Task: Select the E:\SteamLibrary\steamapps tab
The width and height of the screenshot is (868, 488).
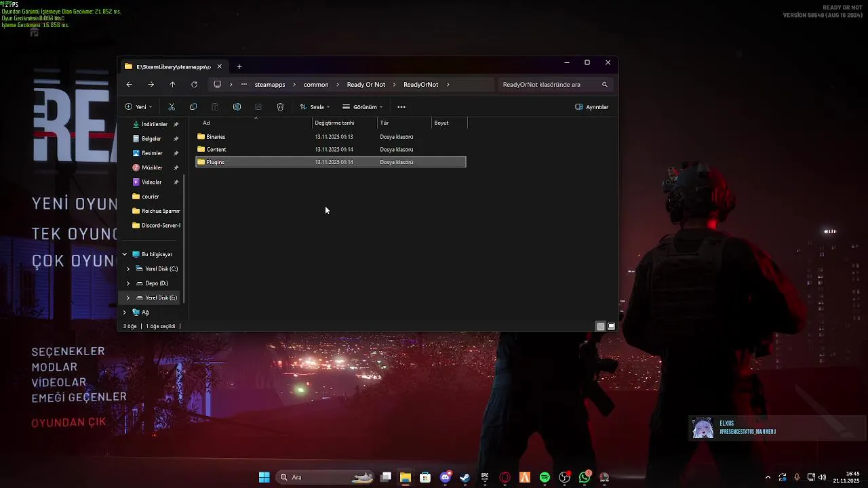Action: coord(173,66)
